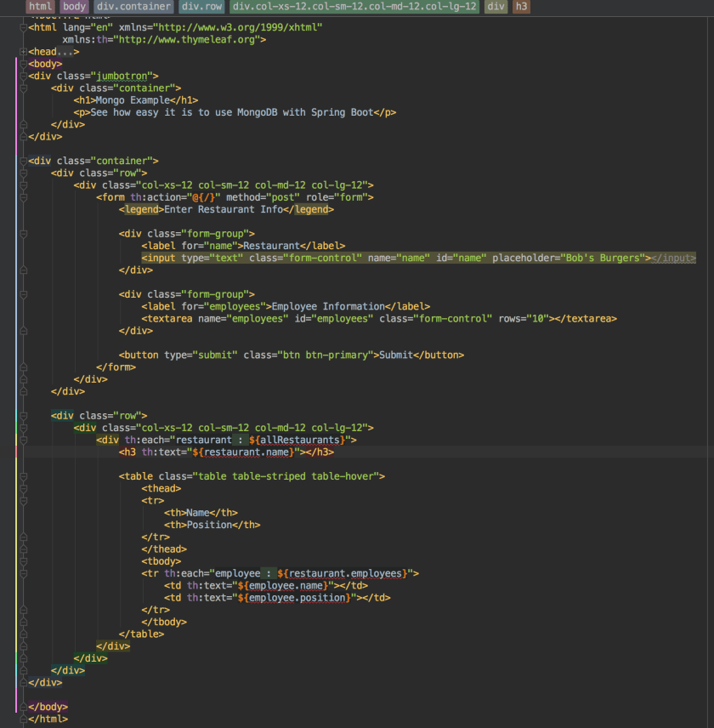Collapse the tbody section fold

click(x=23, y=561)
